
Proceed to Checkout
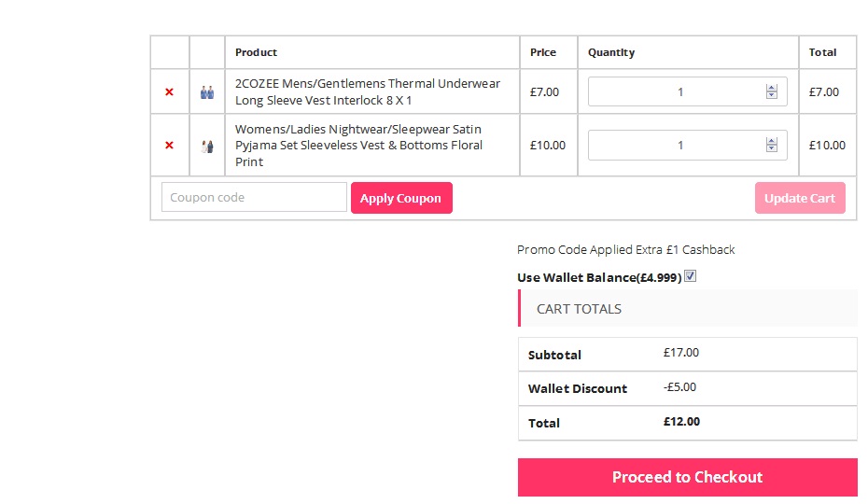pyautogui.click(x=687, y=477)
